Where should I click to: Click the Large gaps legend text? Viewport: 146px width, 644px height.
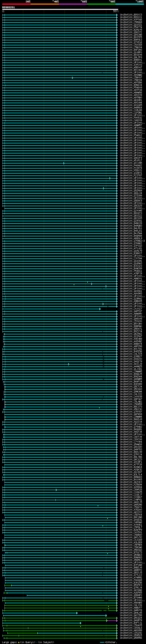pos(28,642)
